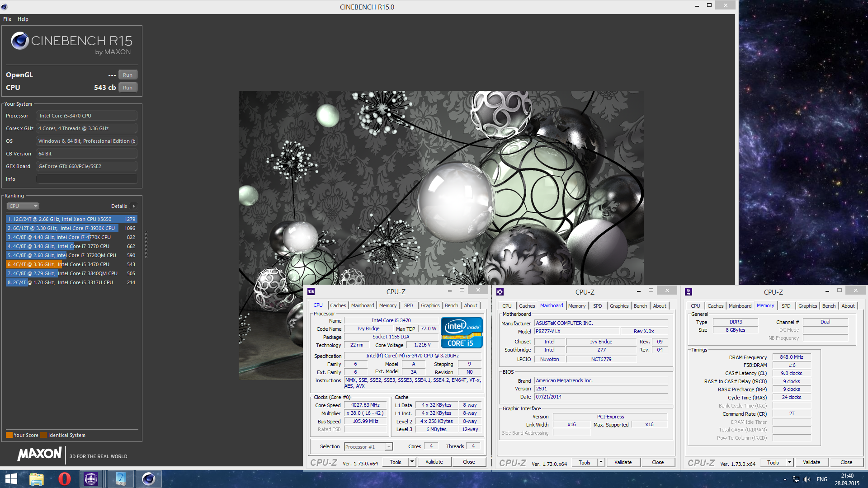Image resolution: width=868 pixels, height=488 pixels.
Task: Click Tools in first CPU-Z window
Action: point(396,462)
